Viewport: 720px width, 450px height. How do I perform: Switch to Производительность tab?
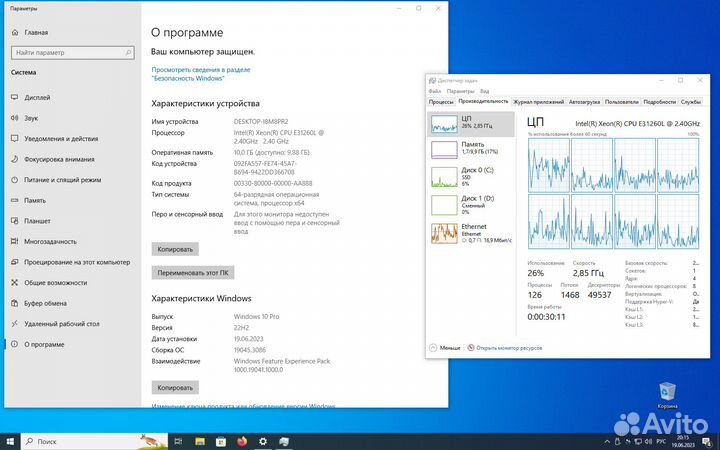pyautogui.click(x=483, y=101)
